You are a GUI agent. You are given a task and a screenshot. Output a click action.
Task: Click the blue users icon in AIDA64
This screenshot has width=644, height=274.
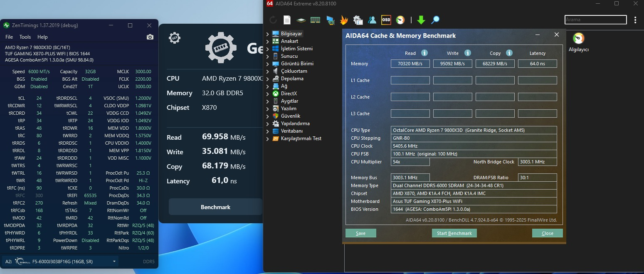click(372, 20)
